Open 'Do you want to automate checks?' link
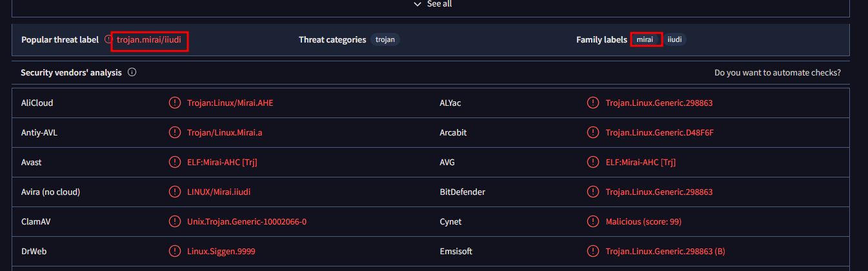 tap(777, 73)
